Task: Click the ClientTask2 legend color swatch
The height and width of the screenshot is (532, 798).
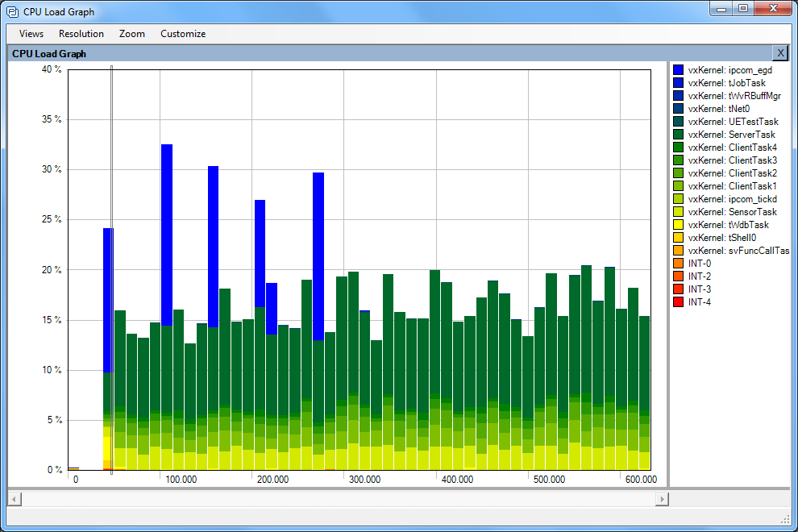Action: point(679,173)
